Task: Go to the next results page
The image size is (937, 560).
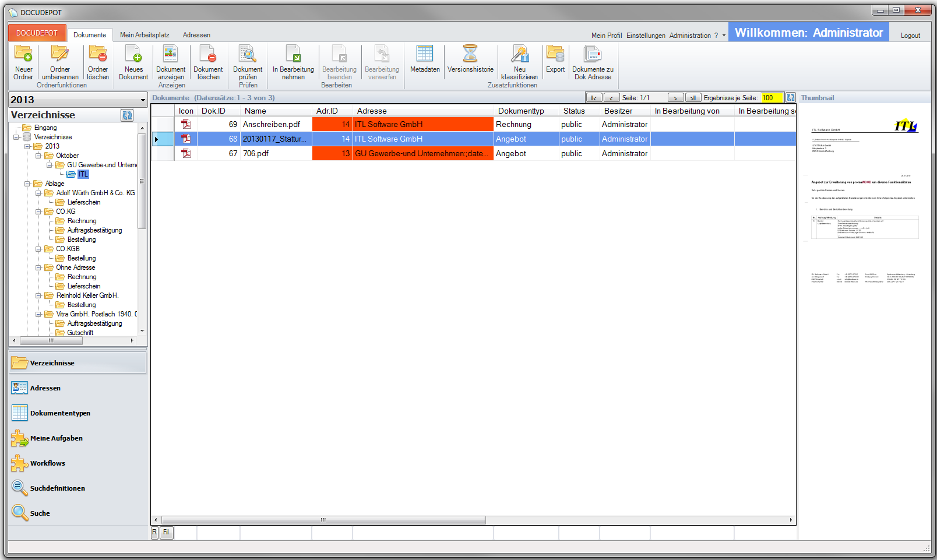Action: pos(676,98)
